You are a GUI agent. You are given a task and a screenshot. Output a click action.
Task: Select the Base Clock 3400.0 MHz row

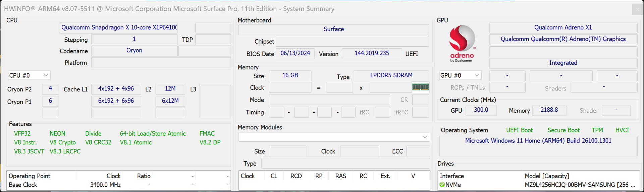click(x=65, y=185)
